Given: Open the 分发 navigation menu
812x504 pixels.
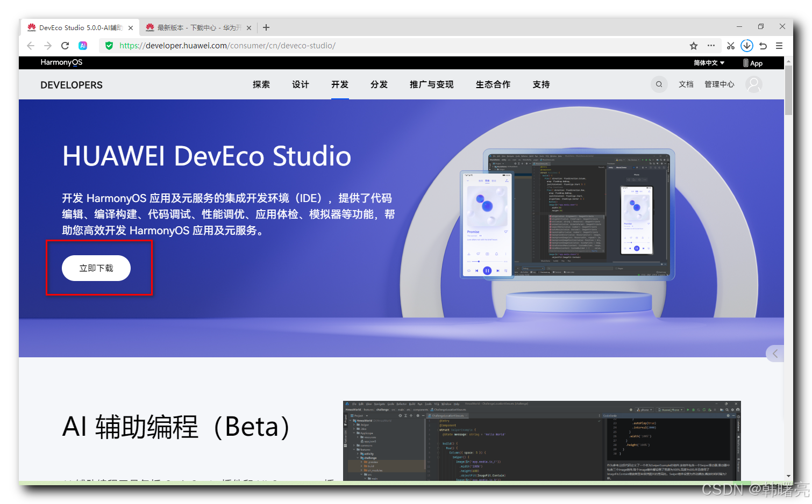Looking at the screenshot, I should 379,84.
